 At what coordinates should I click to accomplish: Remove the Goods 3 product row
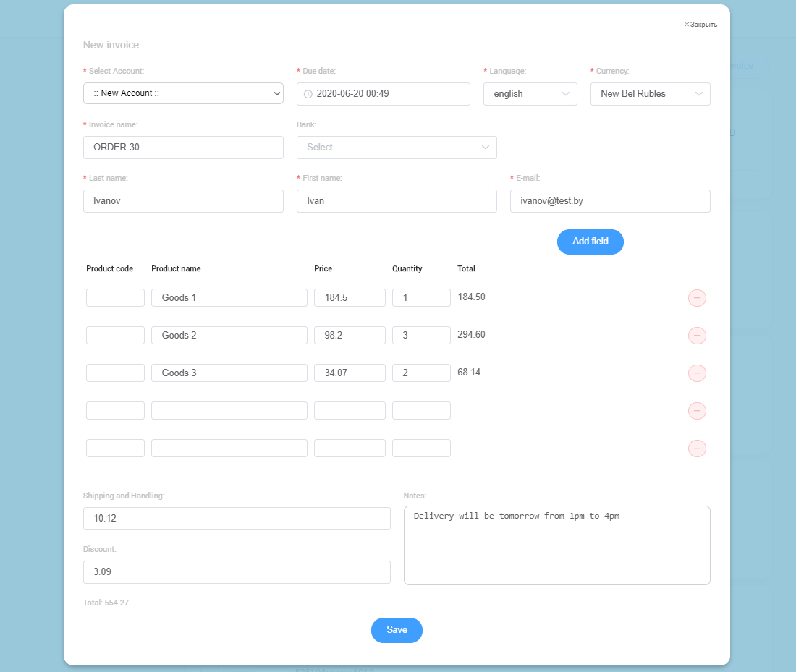pyautogui.click(x=697, y=373)
